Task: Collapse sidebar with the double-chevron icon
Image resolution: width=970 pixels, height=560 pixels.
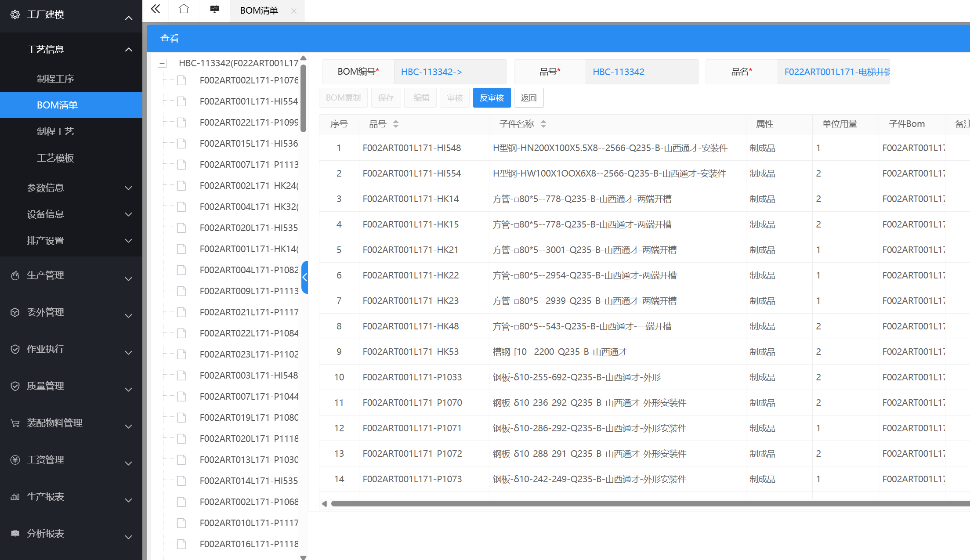Action: pyautogui.click(x=156, y=9)
